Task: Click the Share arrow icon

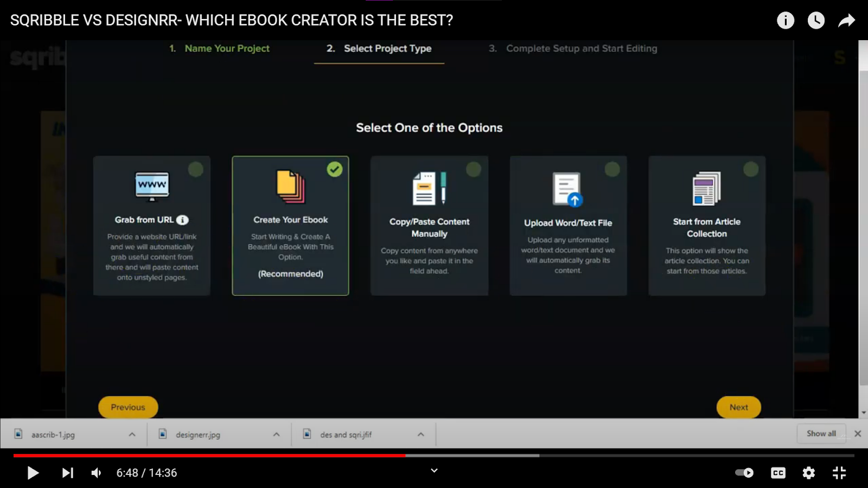Action: coord(846,21)
